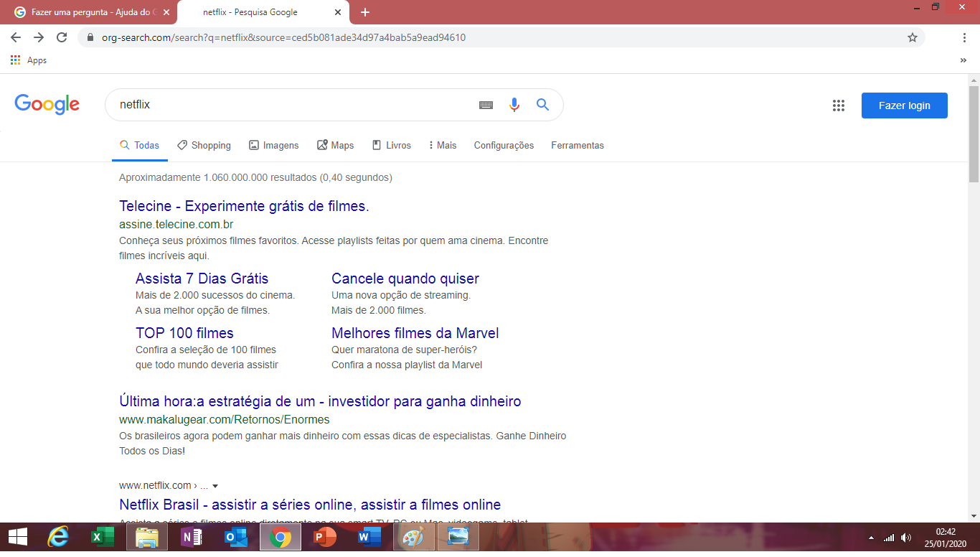This screenshot has width=980, height=557.
Task: Select the 'Todas' results tab
Action: pos(140,145)
